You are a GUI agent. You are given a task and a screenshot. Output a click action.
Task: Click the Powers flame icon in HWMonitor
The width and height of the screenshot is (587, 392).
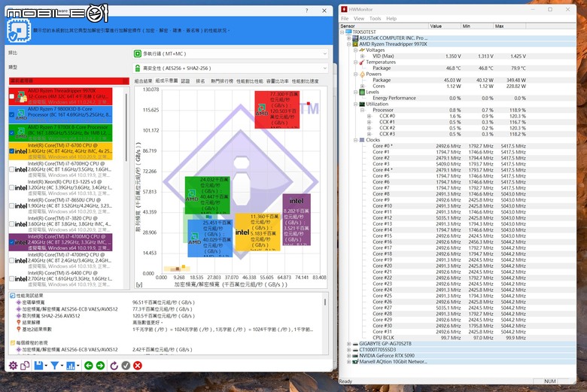coord(362,74)
